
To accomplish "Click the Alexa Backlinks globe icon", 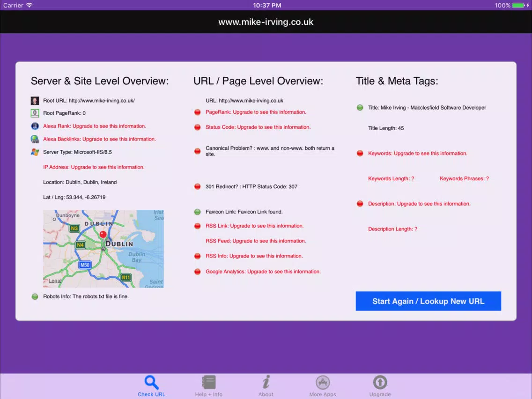I will tap(35, 139).
